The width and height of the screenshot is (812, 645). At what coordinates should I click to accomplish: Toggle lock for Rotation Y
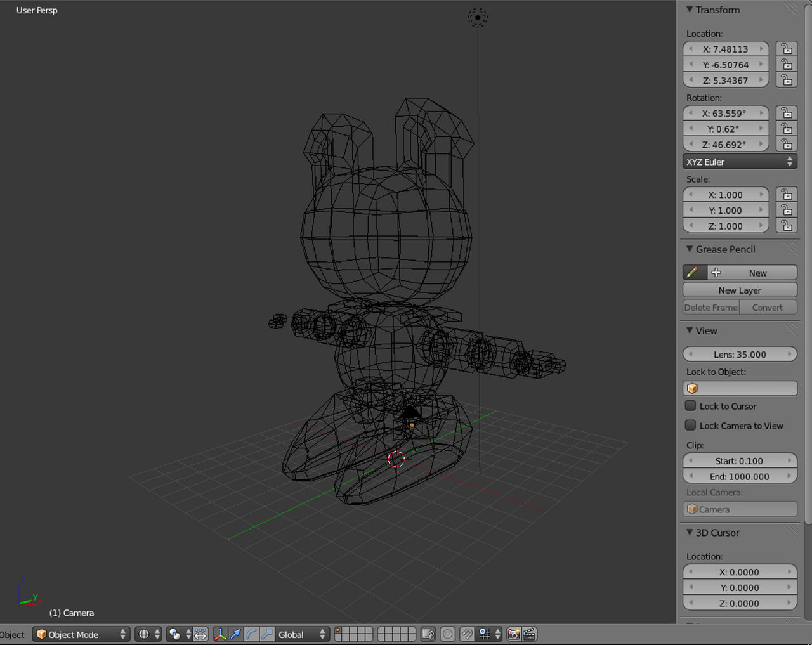[x=787, y=129]
